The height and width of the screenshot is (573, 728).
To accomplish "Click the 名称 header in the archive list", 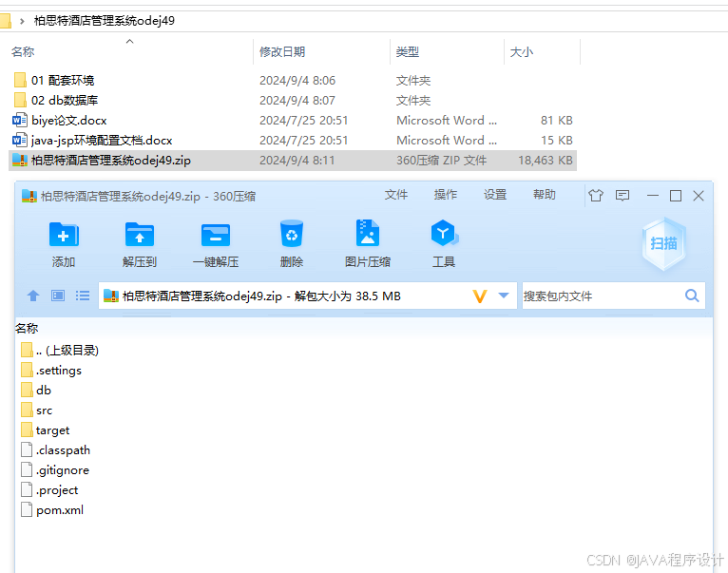I will [27, 328].
